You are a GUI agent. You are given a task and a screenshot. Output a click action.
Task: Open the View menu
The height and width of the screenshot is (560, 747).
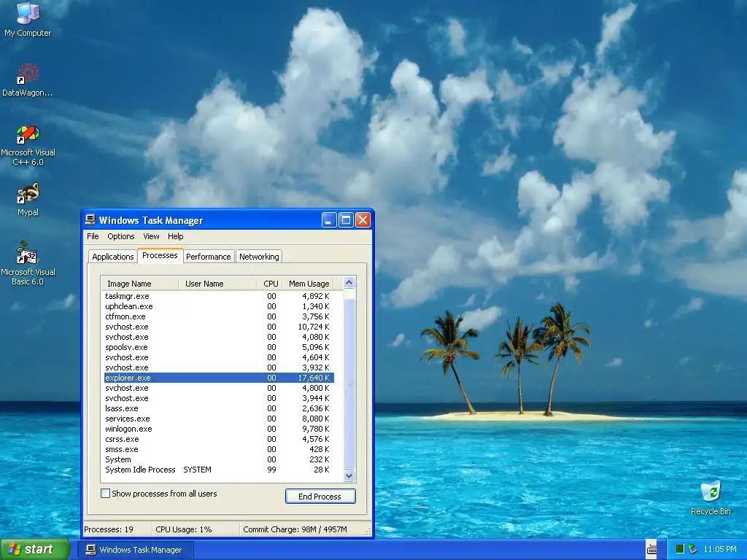[151, 236]
